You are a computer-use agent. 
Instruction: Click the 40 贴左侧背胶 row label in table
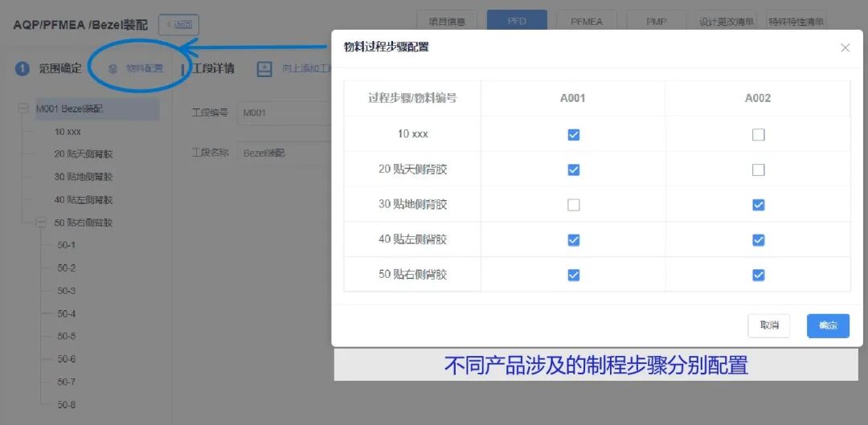[412, 239]
